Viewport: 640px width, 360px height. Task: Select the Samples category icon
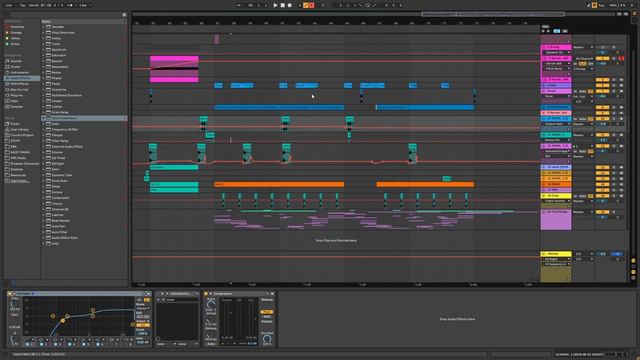(7, 107)
